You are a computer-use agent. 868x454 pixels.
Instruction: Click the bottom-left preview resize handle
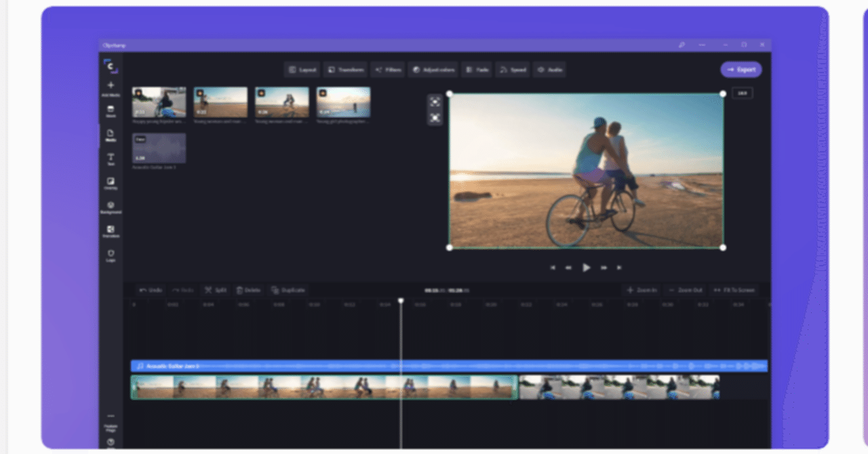click(449, 247)
